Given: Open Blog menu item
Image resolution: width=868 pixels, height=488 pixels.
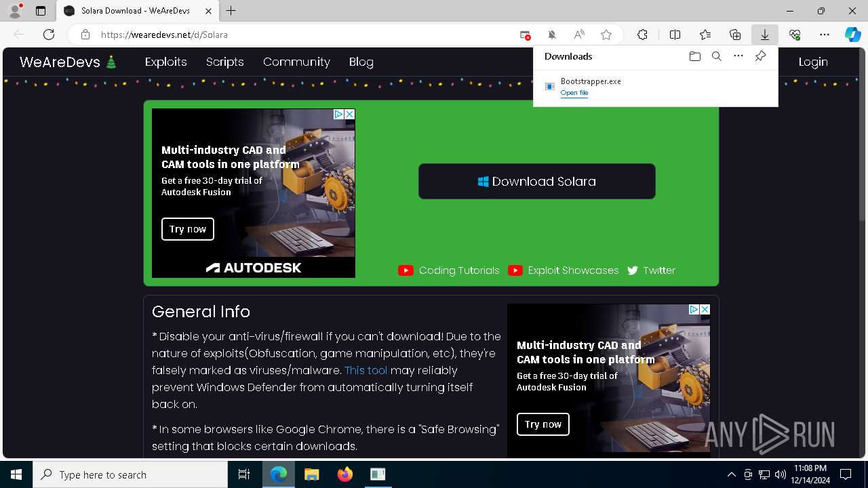Looking at the screenshot, I should click(x=361, y=62).
